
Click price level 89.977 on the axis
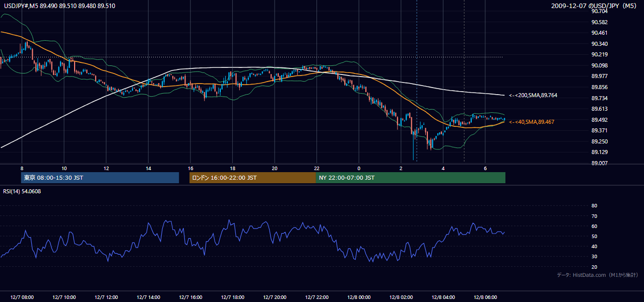point(599,76)
